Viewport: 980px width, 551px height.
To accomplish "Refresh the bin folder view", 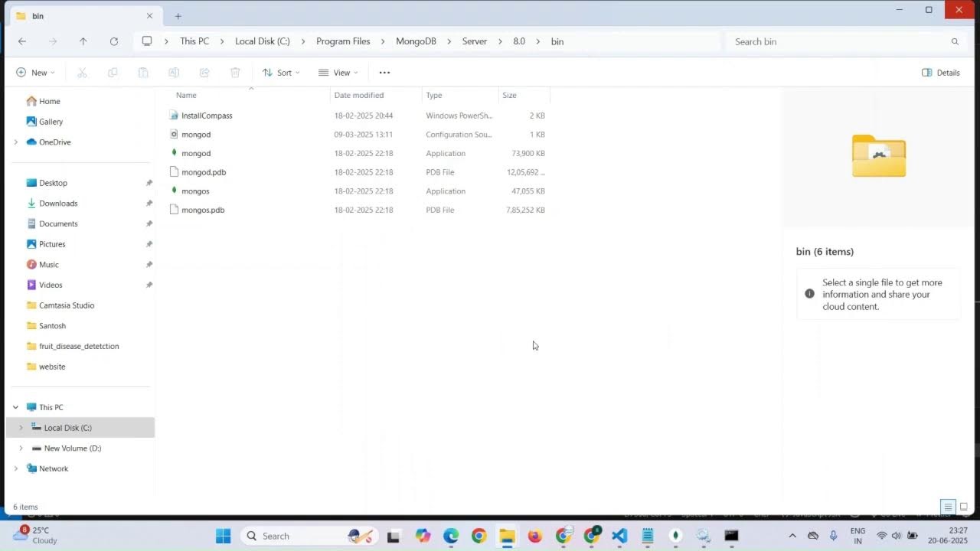I will [x=114, y=41].
